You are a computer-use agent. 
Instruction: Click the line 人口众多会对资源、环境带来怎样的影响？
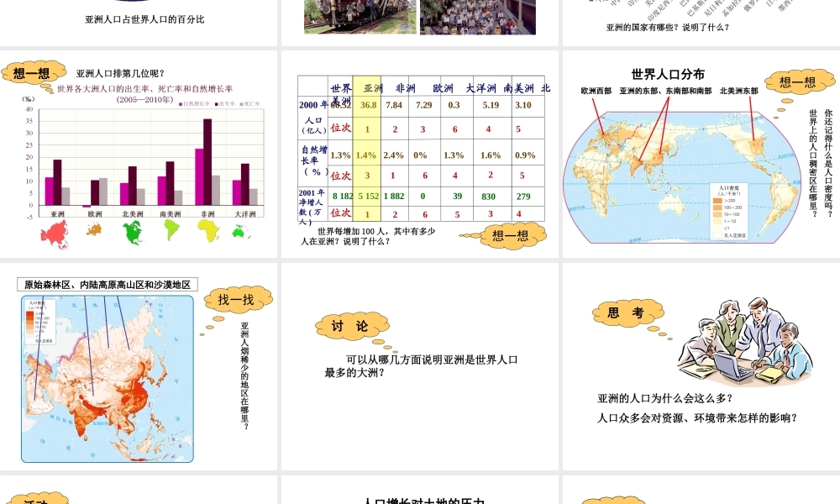(697, 417)
